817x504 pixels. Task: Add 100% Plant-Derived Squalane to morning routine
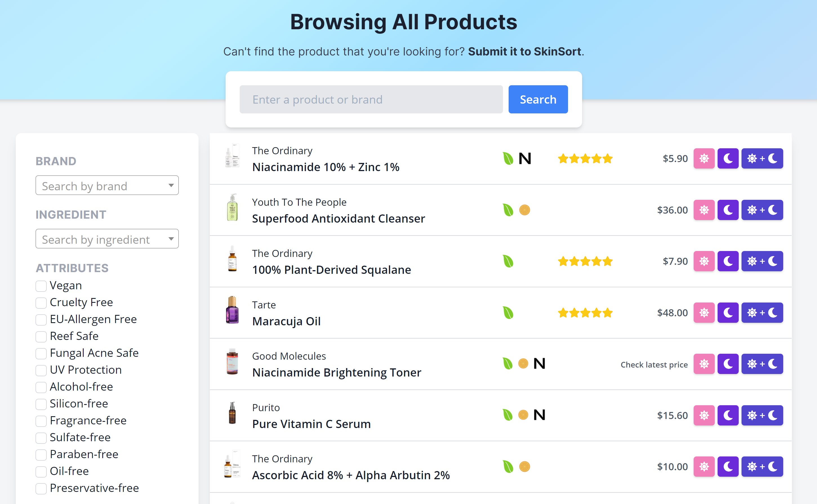click(x=704, y=261)
